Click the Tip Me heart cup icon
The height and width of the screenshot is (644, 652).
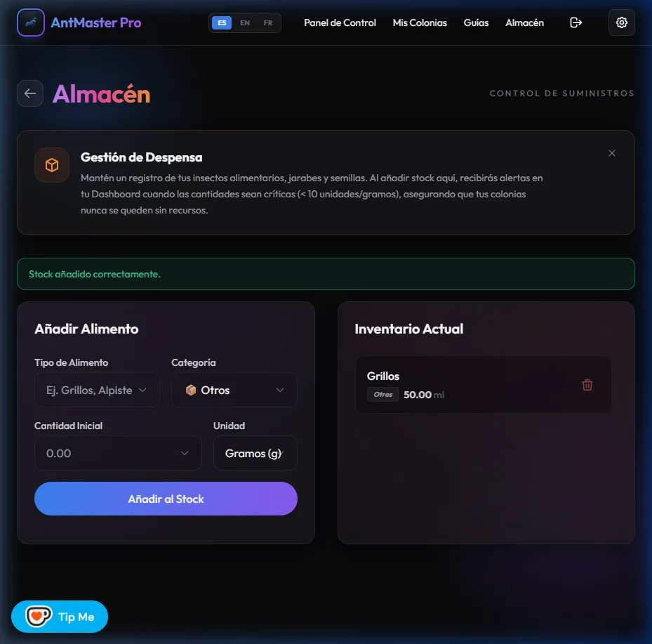coord(39,616)
